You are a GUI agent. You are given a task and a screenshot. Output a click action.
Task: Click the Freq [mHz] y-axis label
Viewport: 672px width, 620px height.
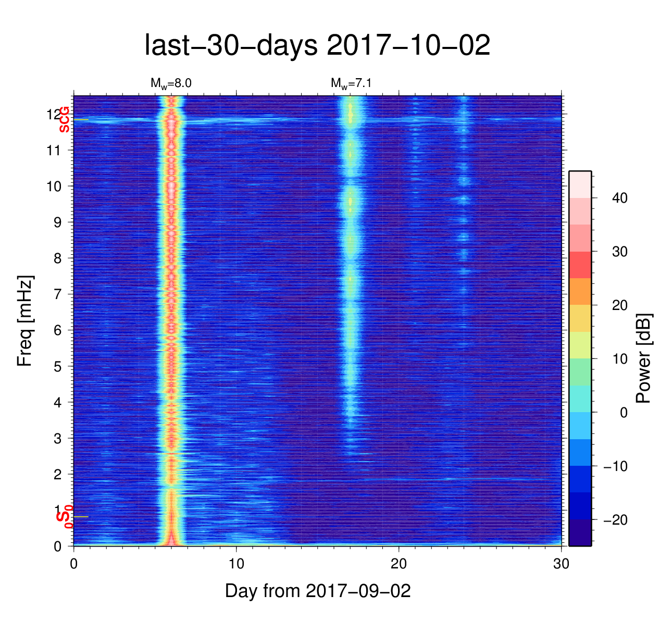coord(24,321)
